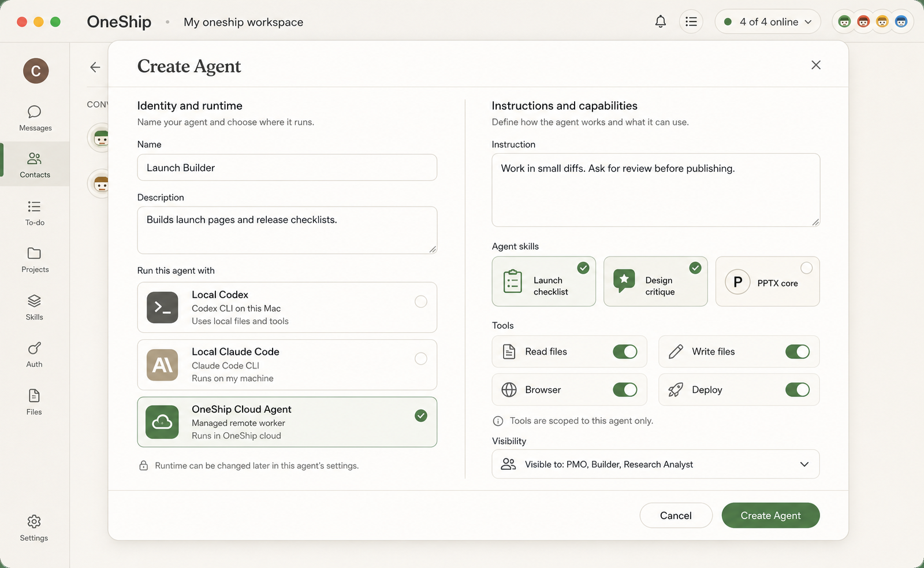Toggle the Read files switch

(x=625, y=351)
